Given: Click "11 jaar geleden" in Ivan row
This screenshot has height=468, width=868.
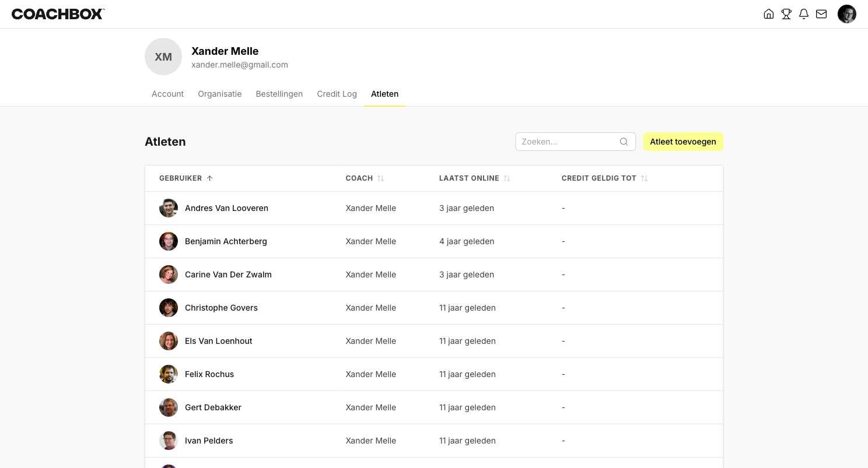Looking at the screenshot, I should click(468, 441).
